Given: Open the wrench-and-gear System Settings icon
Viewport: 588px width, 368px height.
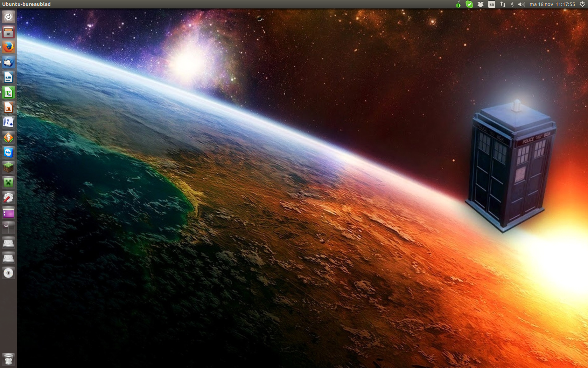Looking at the screenshot, I should point(8,198).
